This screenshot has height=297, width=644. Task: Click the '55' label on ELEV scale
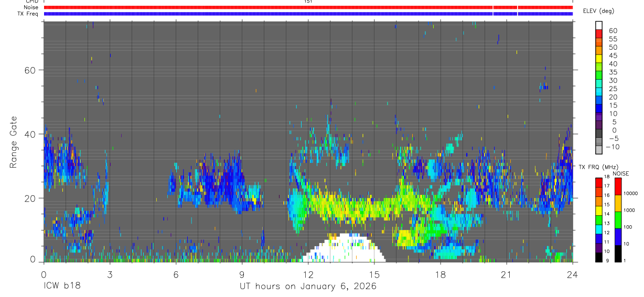pos(613,39)
